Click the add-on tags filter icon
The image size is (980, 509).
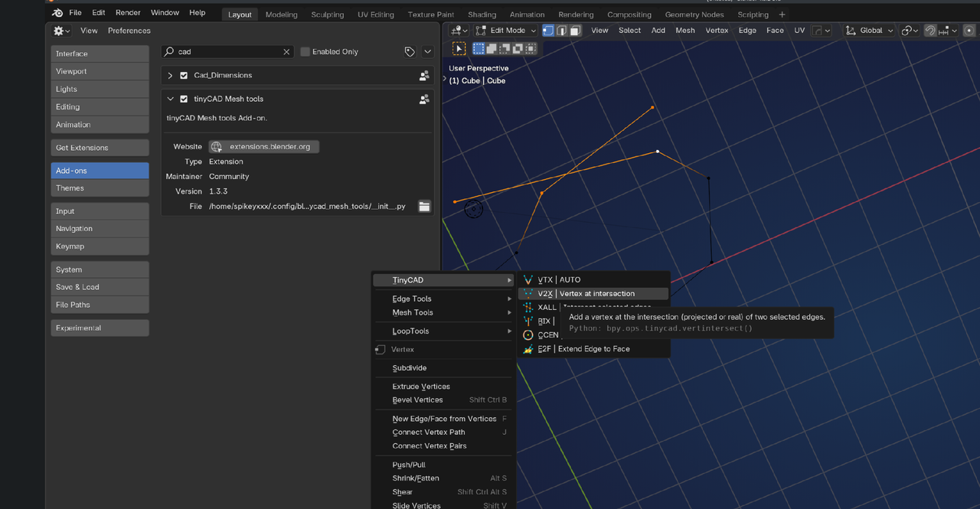pos(410,52)
